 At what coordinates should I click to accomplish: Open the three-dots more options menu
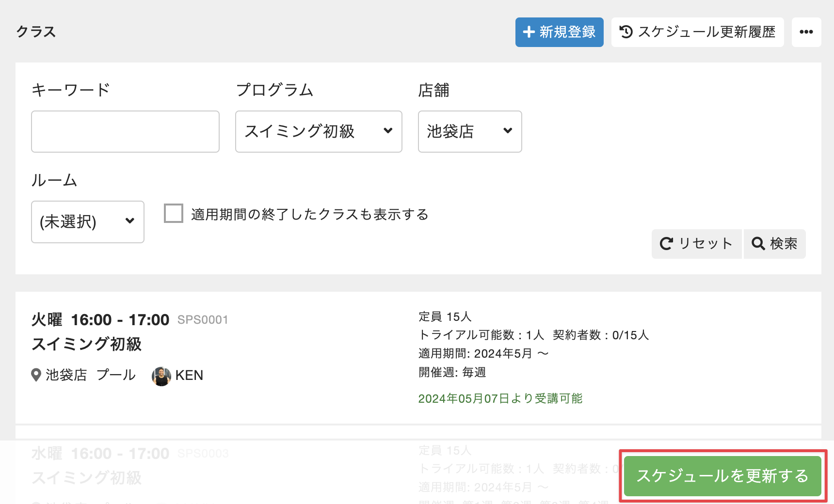pyautogui.click(x=806, y=32)
